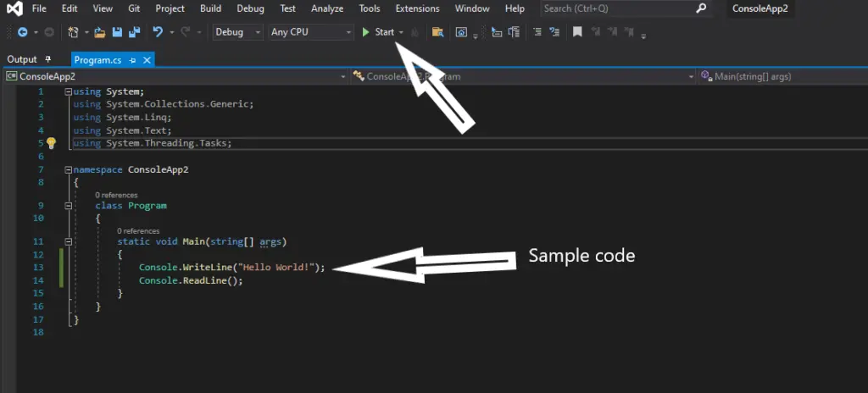Click the lightbulb quick actions icon
Viewport: 868px width, 393px height.
[52, 143]
